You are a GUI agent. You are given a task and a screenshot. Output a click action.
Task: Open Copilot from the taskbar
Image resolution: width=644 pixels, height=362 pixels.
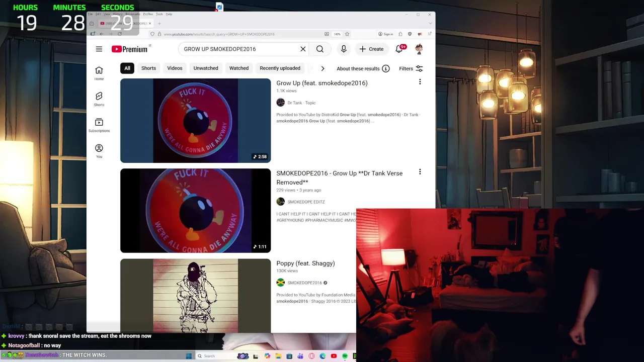(267, 356)
